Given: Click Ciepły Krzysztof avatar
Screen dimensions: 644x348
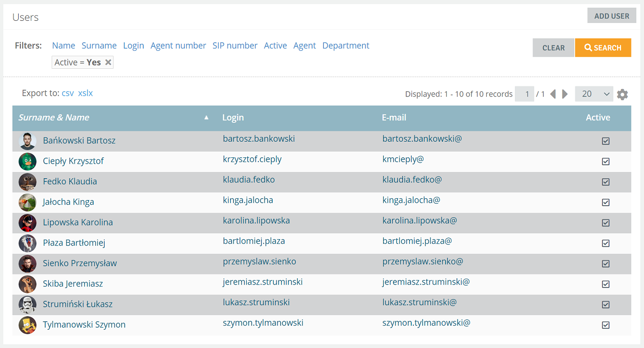Looking at the screenshot, I should pos(28,161).
